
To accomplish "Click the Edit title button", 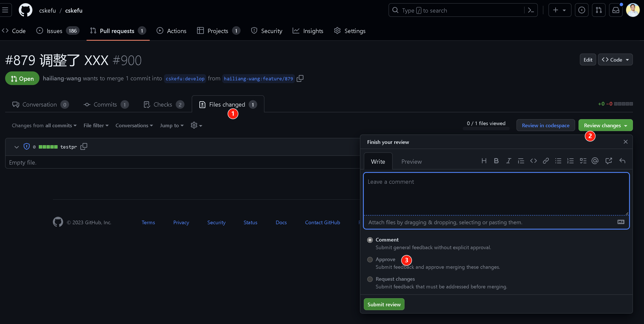I will 588,59.
